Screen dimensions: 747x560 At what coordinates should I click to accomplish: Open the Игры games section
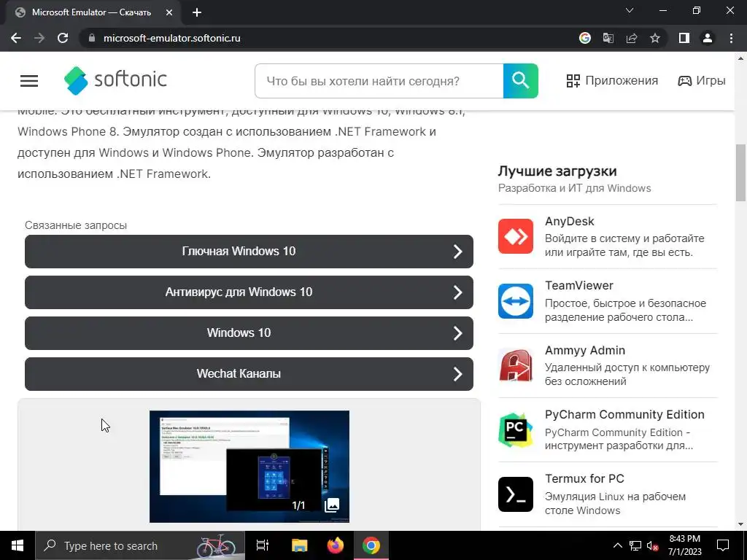coord(701,80)
